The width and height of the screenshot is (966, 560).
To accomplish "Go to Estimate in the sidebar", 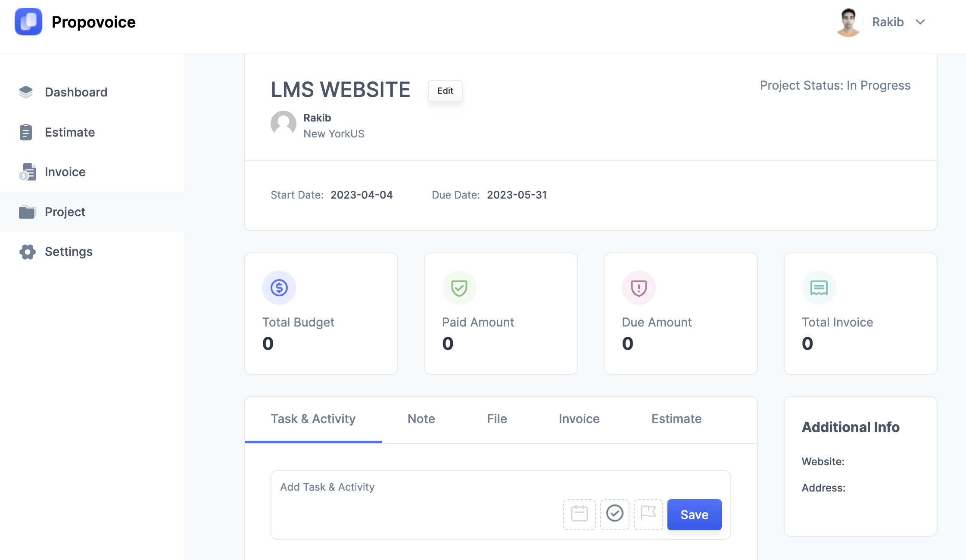I will 92,132.
